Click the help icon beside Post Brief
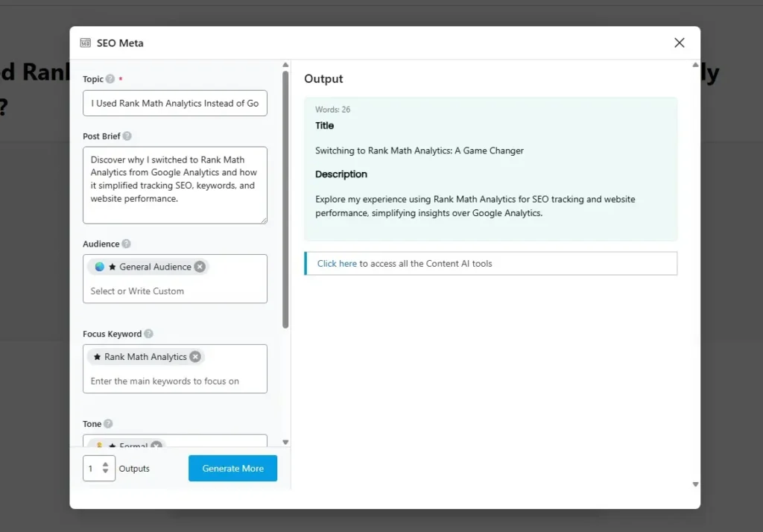This screenshot has width=763, height=532. [127, 136]
